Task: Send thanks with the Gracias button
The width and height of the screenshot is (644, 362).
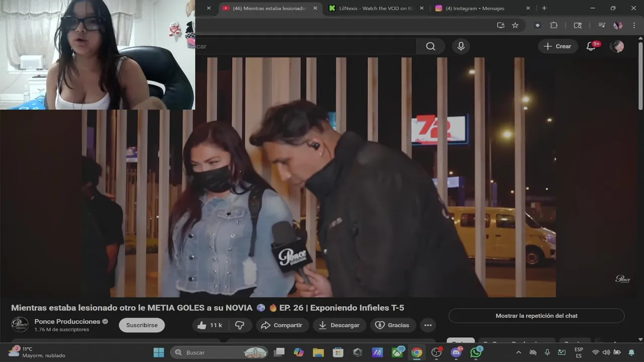Action: pyautogui.click(x=393, y=325)
